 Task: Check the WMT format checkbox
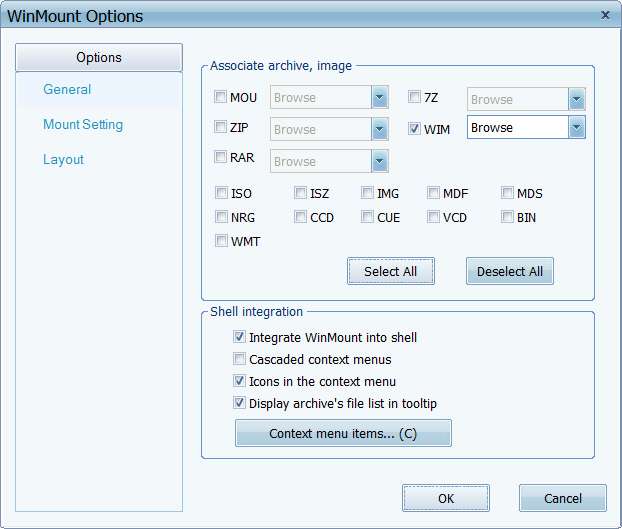coord(221,241)
